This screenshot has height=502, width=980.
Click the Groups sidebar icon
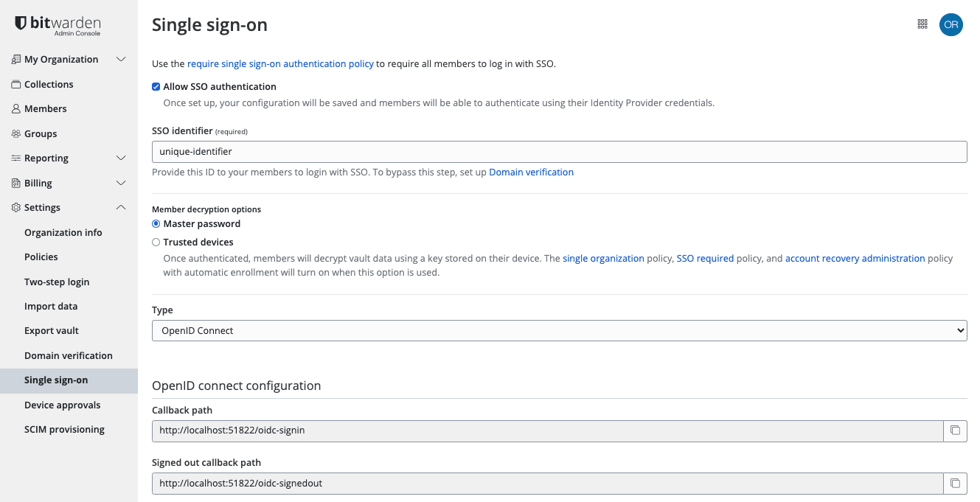click(x=15, y=133)
